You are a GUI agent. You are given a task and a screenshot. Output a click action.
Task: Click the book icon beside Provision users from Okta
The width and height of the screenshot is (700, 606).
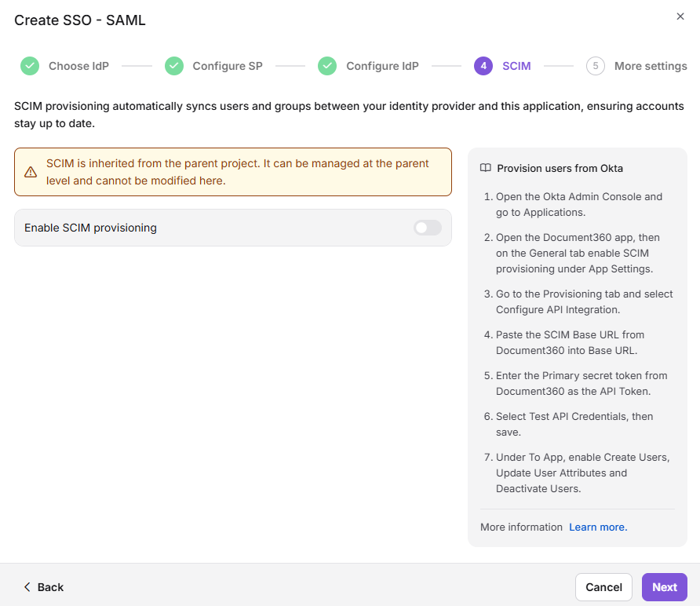tap(485, 168)
